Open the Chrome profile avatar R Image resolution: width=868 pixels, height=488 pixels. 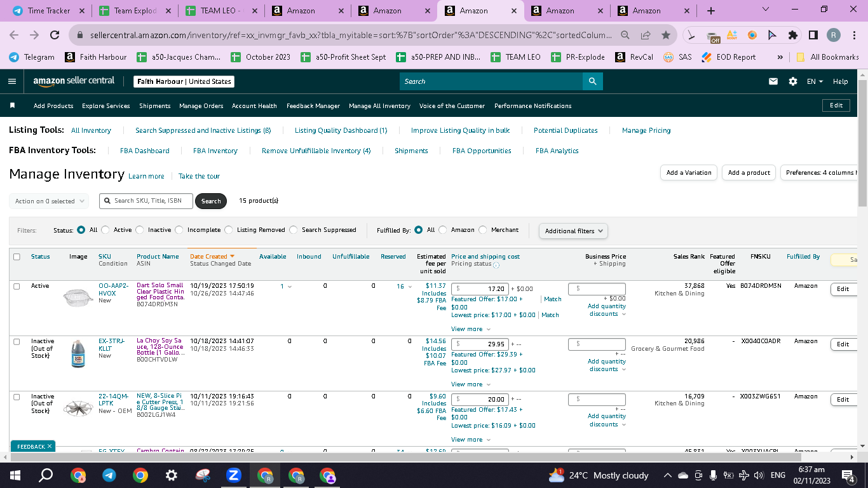[834, 35]
